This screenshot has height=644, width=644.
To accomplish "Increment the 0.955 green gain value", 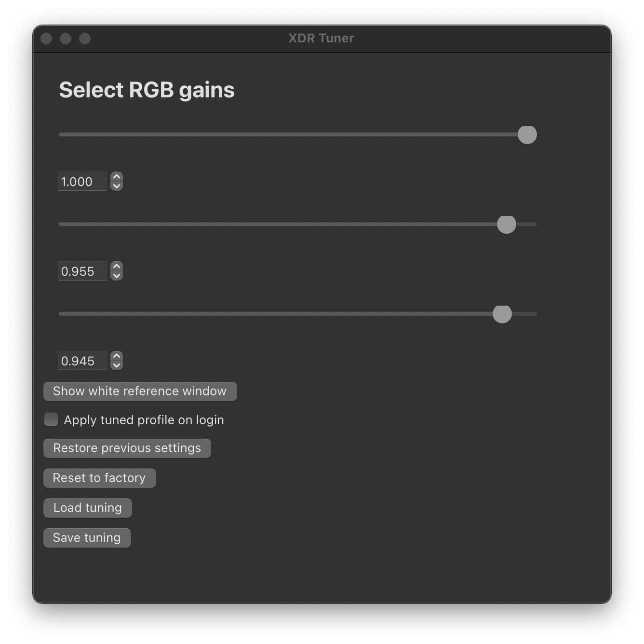I will pos(116,267).
